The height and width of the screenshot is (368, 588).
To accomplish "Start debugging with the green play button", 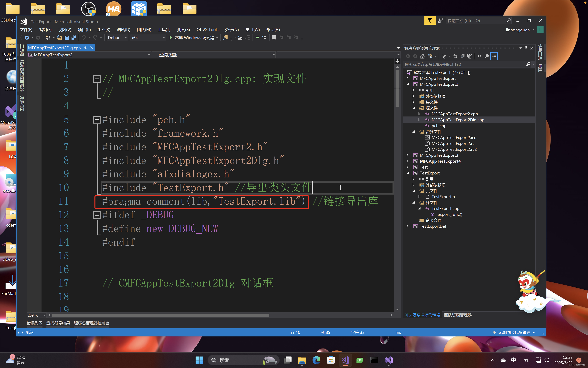I will [171, 37].
